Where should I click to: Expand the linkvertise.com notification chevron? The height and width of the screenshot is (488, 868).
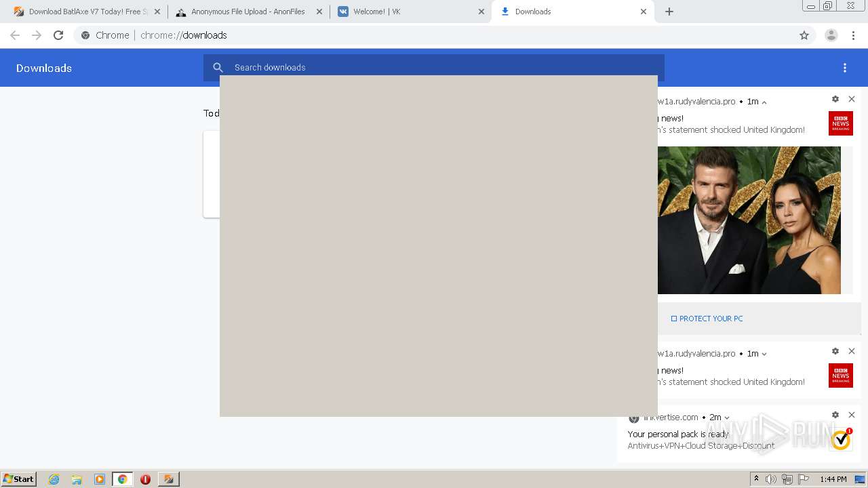coord(727,418)
